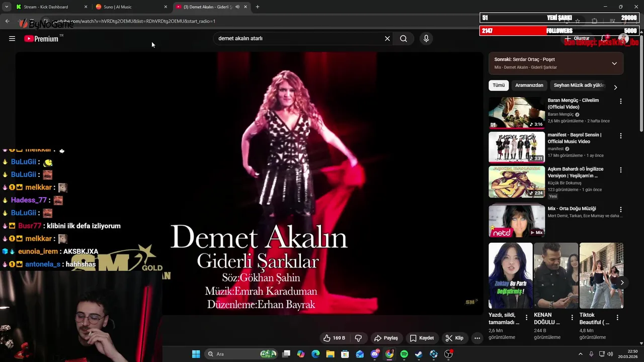
Task: Expand the Sonraki queue panel chevron
Action: coord(614,63)
